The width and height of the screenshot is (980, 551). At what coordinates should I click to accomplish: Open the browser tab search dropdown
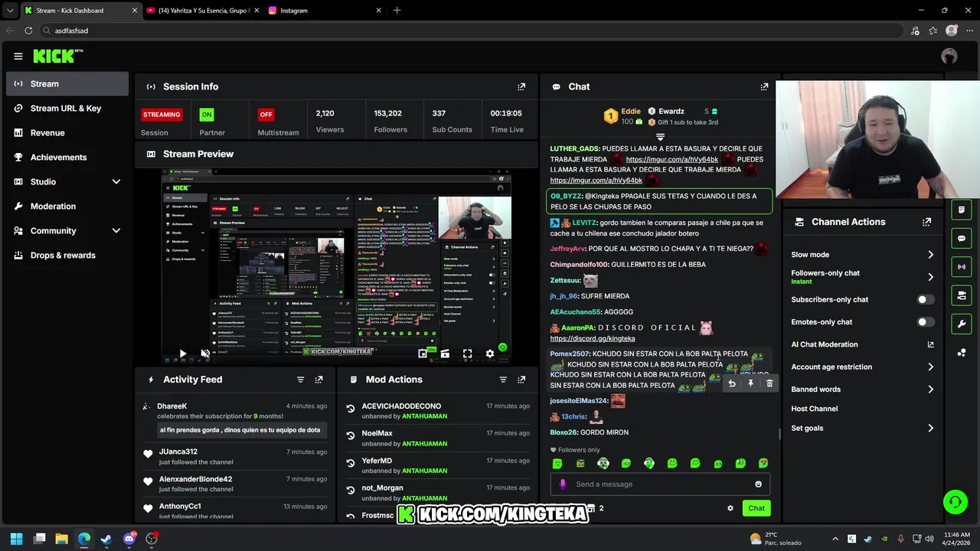click(9, 11)
